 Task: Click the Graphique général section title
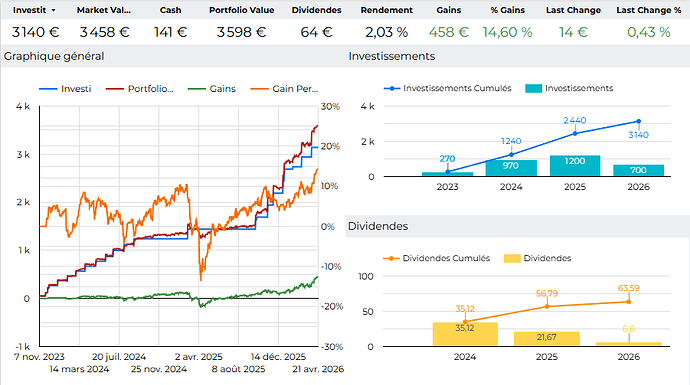pyautogui.click(x=54, y=56)
